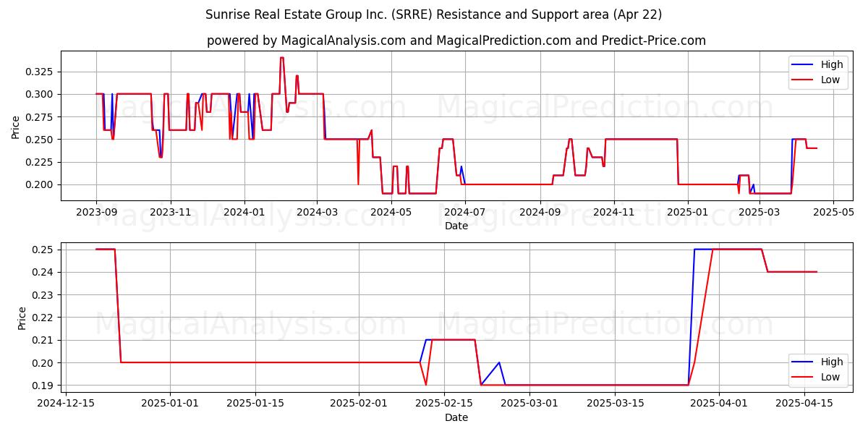
Task: Click the 2024-05 date tick
Action: pos(391,213)
